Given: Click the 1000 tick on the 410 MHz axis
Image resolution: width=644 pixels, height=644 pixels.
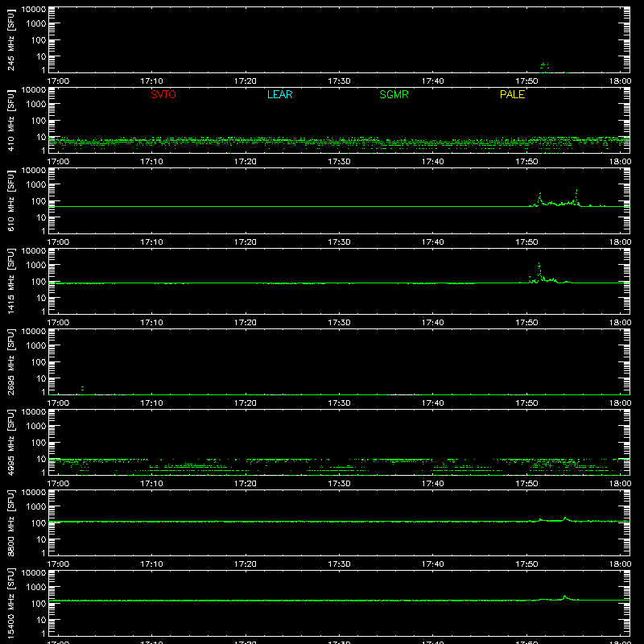Looking at the screenshot, I should (x=36, y=105).
